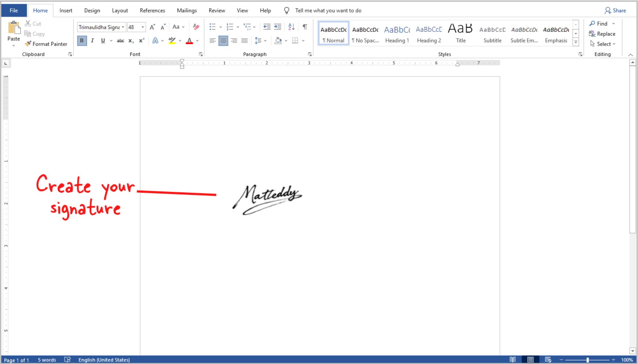This screenshot has height=364, width=638.
Task: Click the Show/Hide paragraph marks icon
Action: (305, 27)
